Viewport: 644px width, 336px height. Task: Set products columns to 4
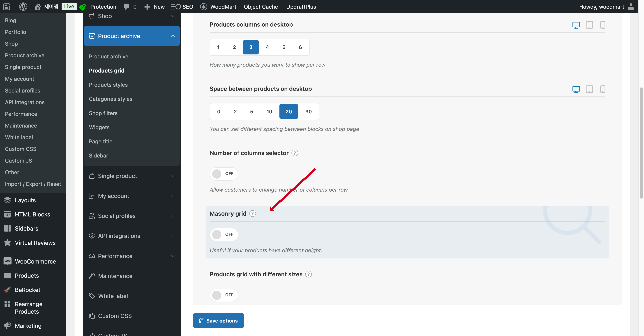point(267,47)
